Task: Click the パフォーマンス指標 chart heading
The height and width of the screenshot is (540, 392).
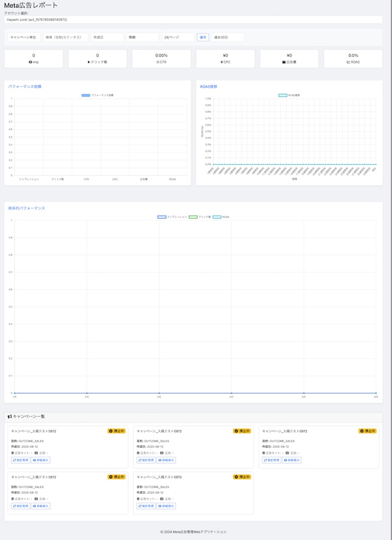Action: tap(25, 87)
